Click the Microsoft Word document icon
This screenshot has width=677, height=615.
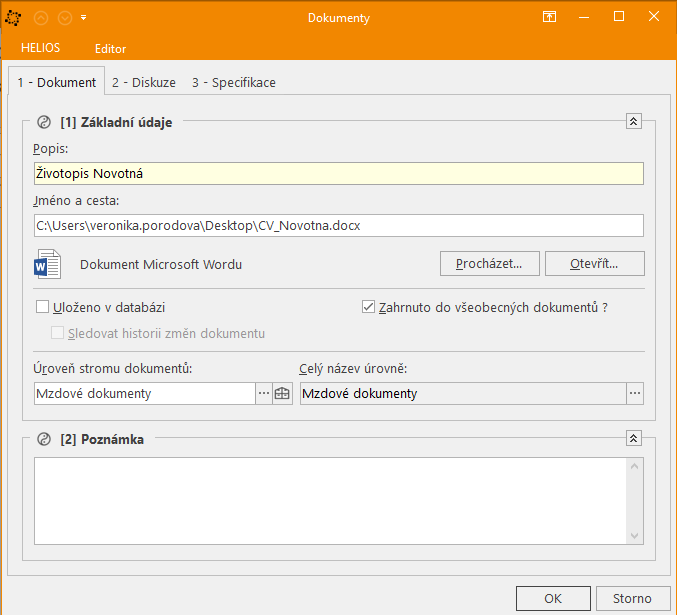[x=48, y=265]
